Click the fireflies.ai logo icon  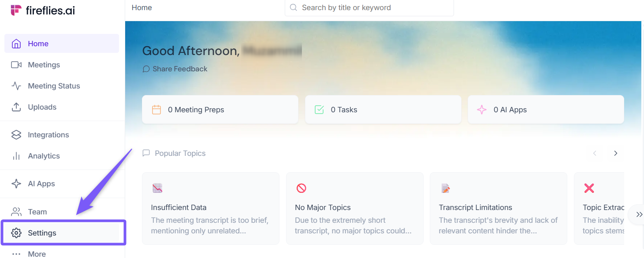click(x=16, y=10)
